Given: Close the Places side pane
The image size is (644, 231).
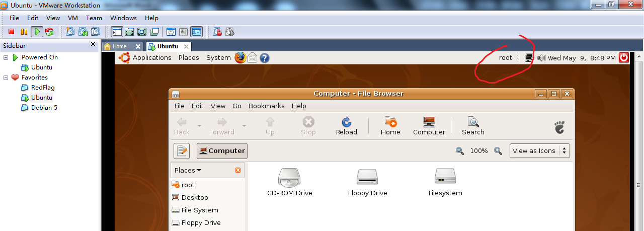Looking at the screenshot, I should point(238,171).
